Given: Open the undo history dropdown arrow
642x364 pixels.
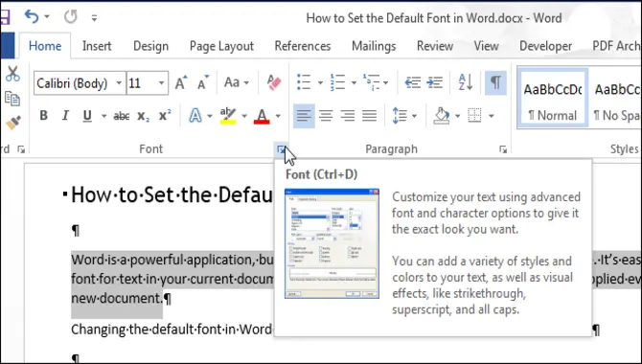Looking at the screenshot, I should (47, 17).
